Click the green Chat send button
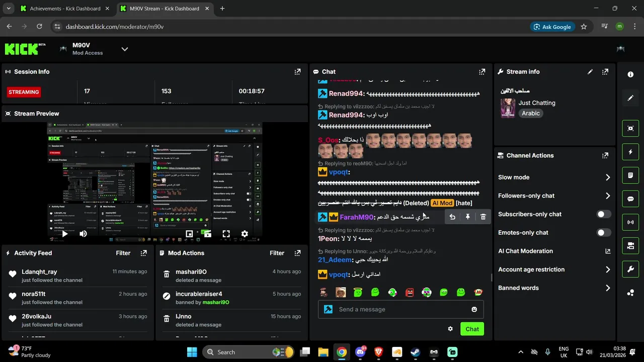The height and width of the screenshot is (362, 644). 472,329
